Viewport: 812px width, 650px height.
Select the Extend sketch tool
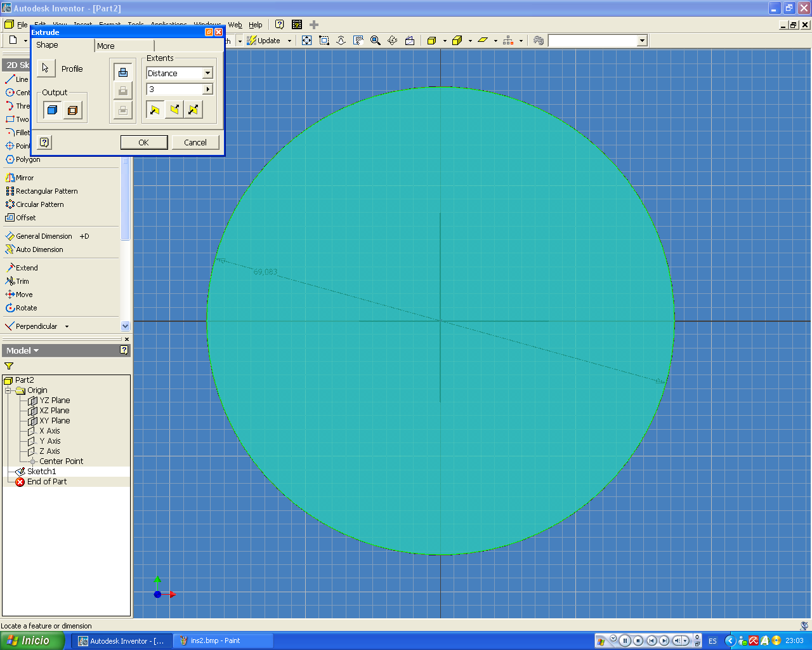pos(22,268)
